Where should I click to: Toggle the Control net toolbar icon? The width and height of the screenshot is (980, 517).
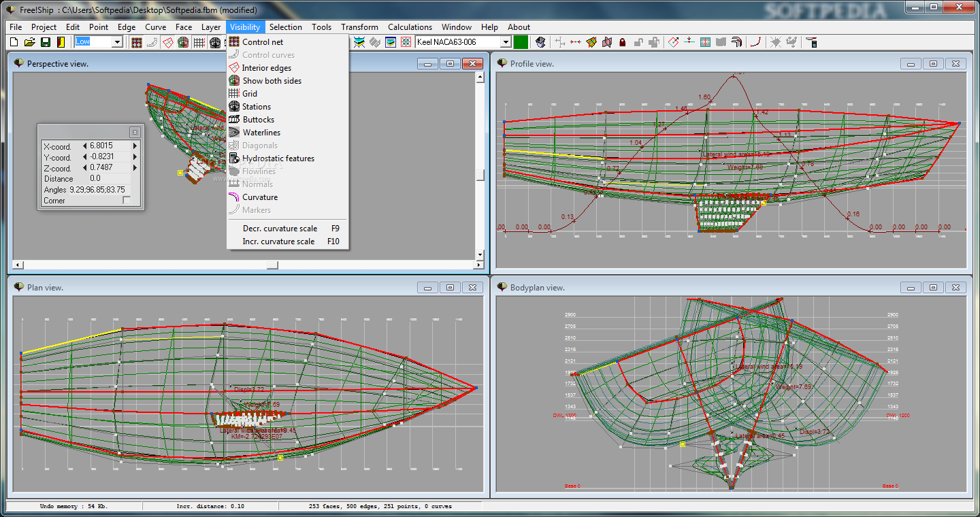pyautogui.click(x=137, y=42)
